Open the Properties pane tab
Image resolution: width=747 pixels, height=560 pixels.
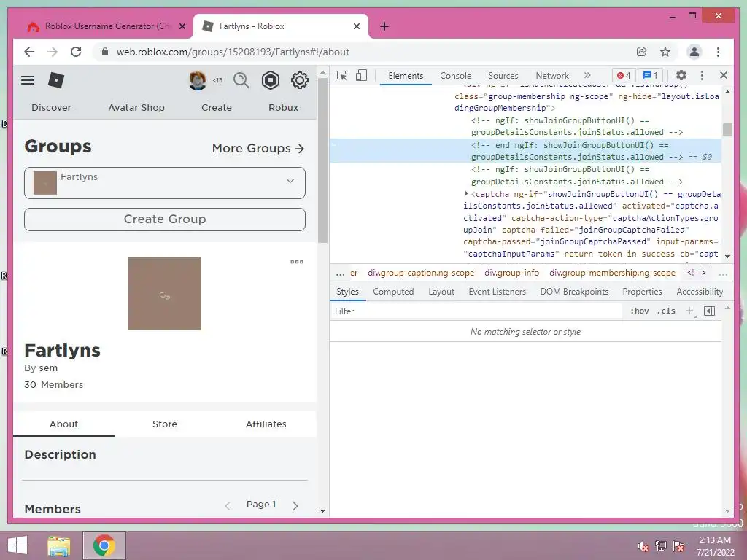pyautogui.click(x=642, y=292)
